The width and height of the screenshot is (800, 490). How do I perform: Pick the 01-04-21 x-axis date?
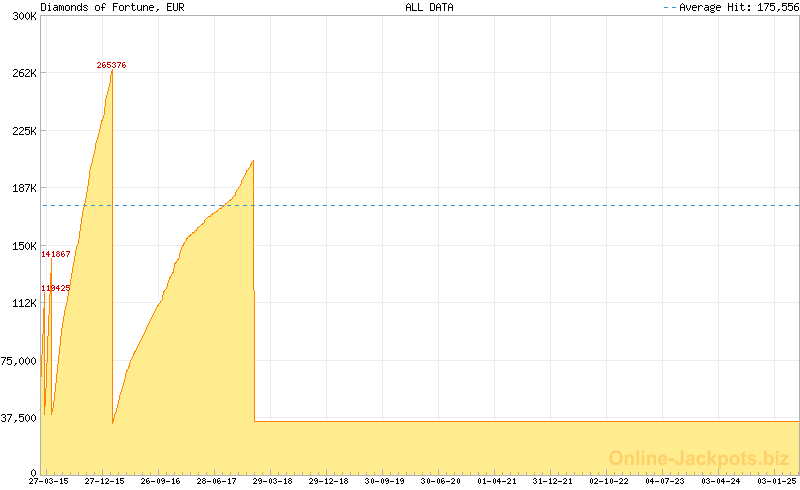click(x=497, y=481)
